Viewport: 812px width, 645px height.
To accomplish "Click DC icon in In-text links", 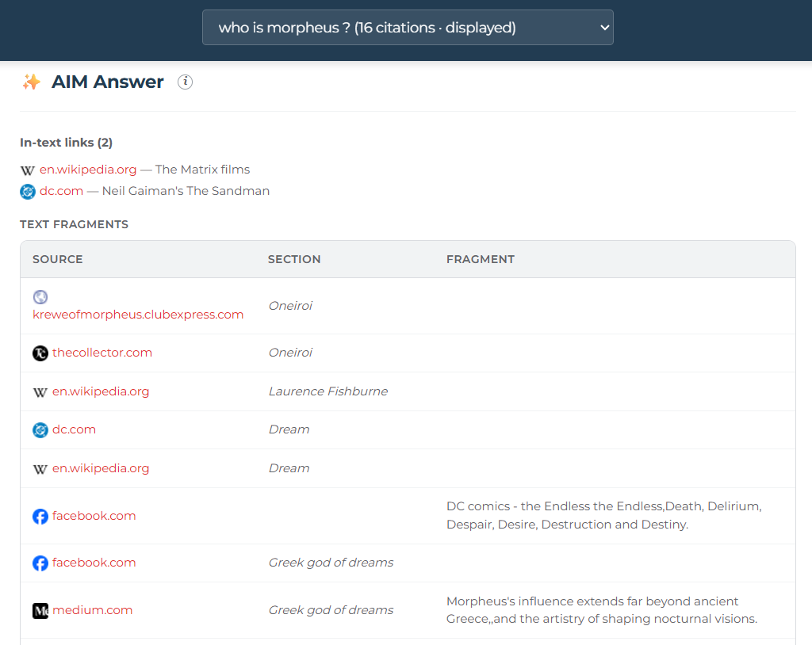I will coord(28,191).
